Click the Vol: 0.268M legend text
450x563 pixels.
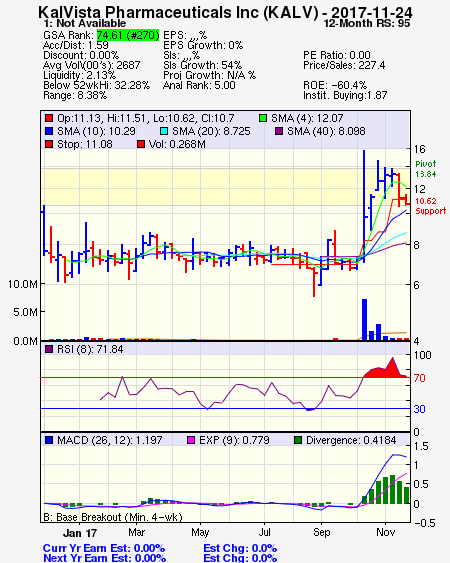coord(177,144)
